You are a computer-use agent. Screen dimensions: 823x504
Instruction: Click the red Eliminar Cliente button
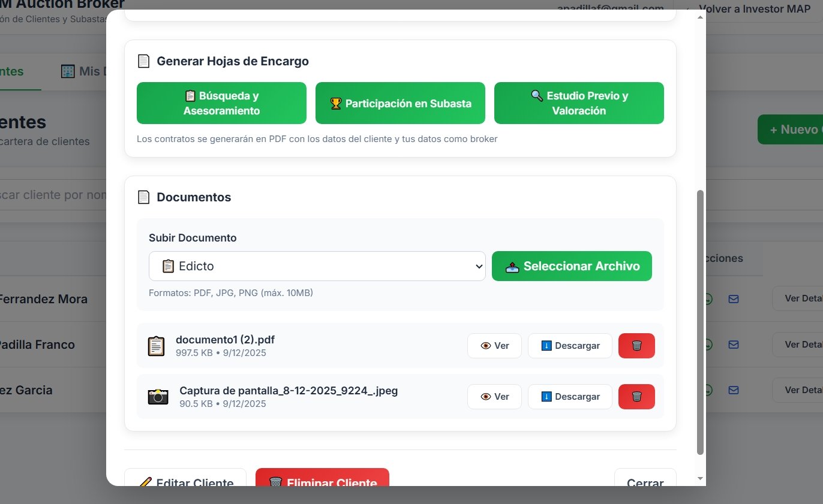322,478
